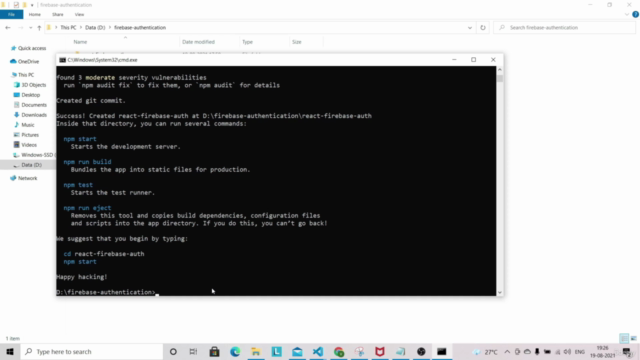Image resolution: width=640 pixels, height=360 pixels.
Task: Select Data (D:) in address breadcrumb
Action: (95, 27)
